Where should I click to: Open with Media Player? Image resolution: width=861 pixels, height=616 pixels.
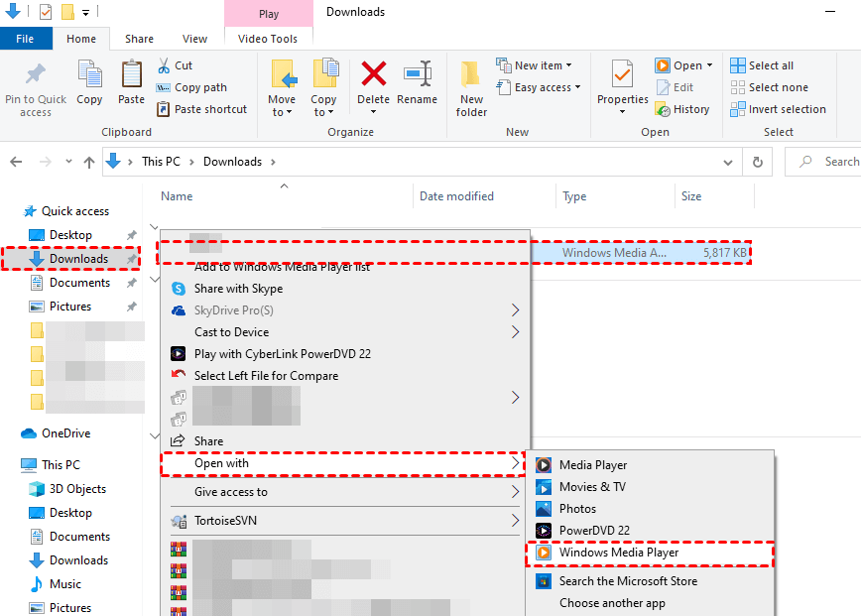pos(650,465)
